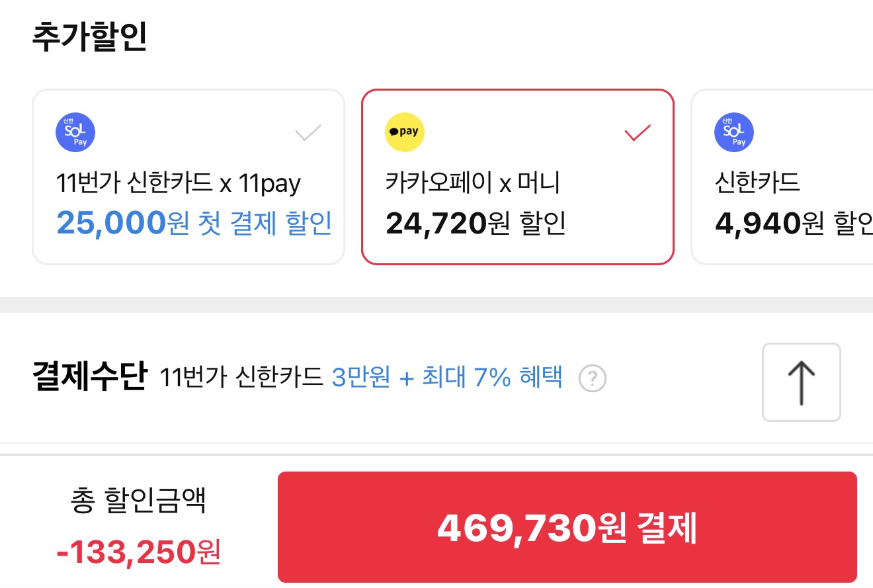The width and height of the screenshot is (873, 588).
Task: Tap the 총 할인금액 label
Action: [138, 501]
